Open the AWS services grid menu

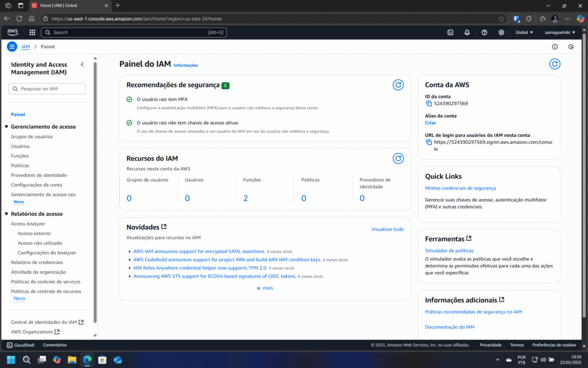click(x=32, y=33)
